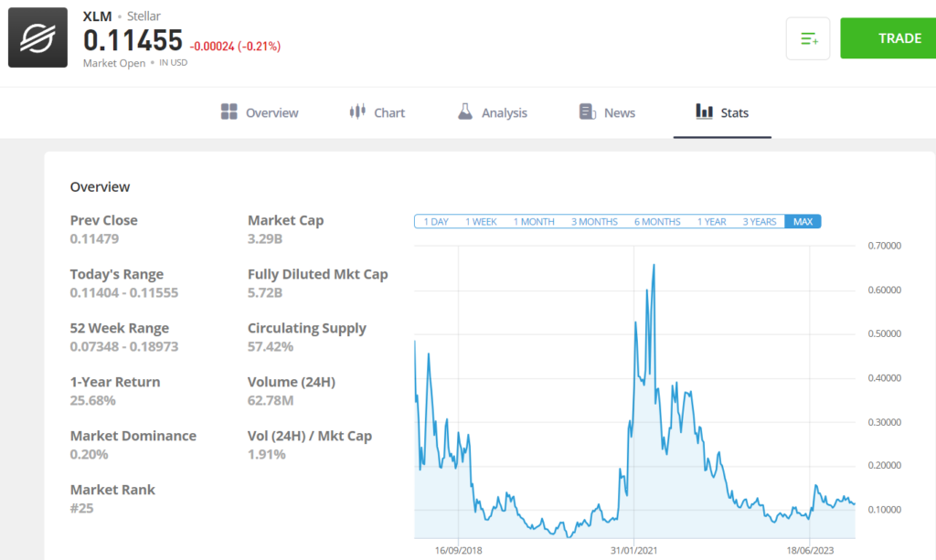Click the 0.10000 price axis label
Screen dimensions: 936x560
coord(885,510)
